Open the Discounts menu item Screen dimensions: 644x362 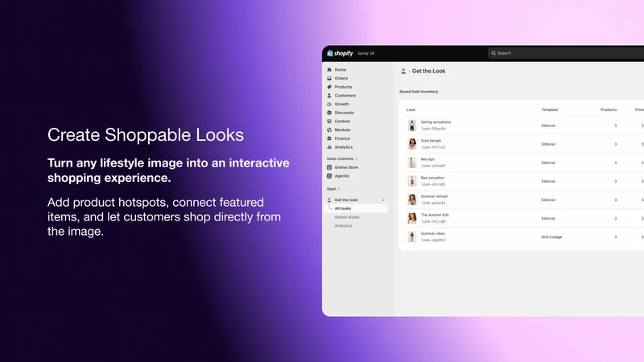[345, 113]
